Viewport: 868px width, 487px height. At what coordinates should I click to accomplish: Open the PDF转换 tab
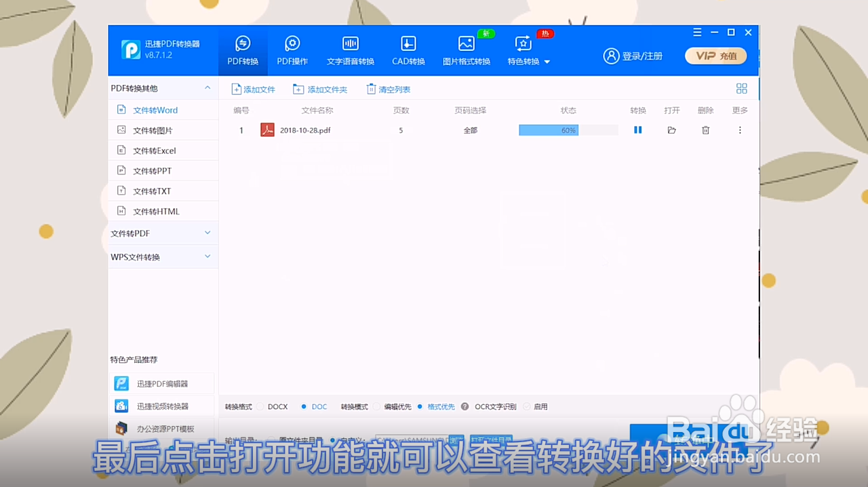[x=243, y=52]
